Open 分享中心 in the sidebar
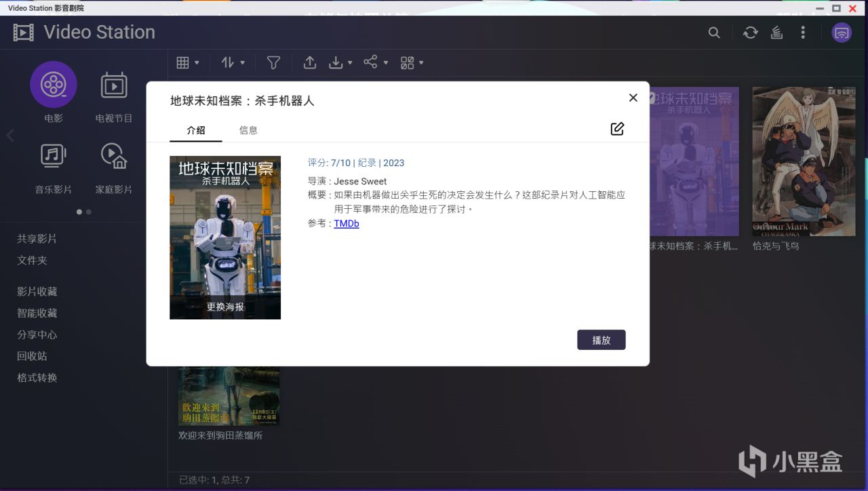Screen dimensions: 868x491 tap(37, 335)
